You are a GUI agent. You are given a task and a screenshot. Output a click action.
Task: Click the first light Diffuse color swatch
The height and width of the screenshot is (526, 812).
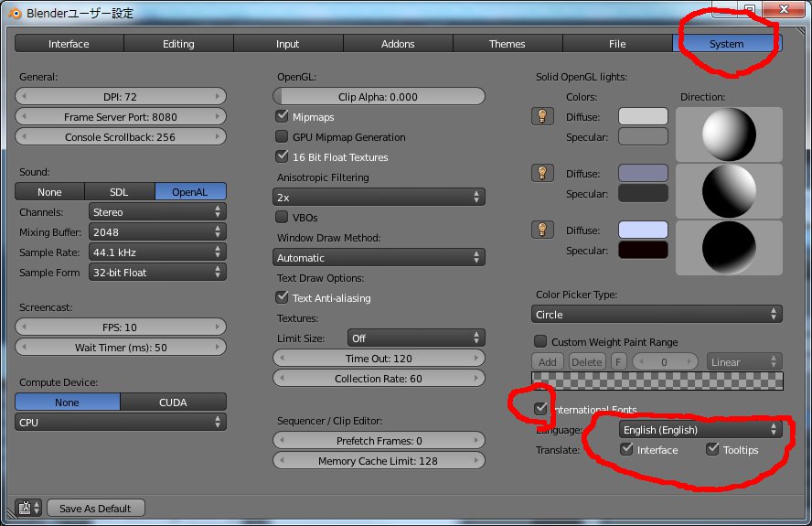(643, 116)
